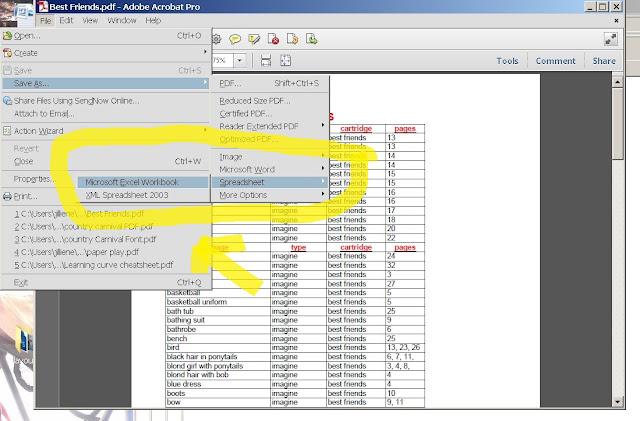
Task: Choose PDF... in the Save As submenu
Action: [269, 83]
